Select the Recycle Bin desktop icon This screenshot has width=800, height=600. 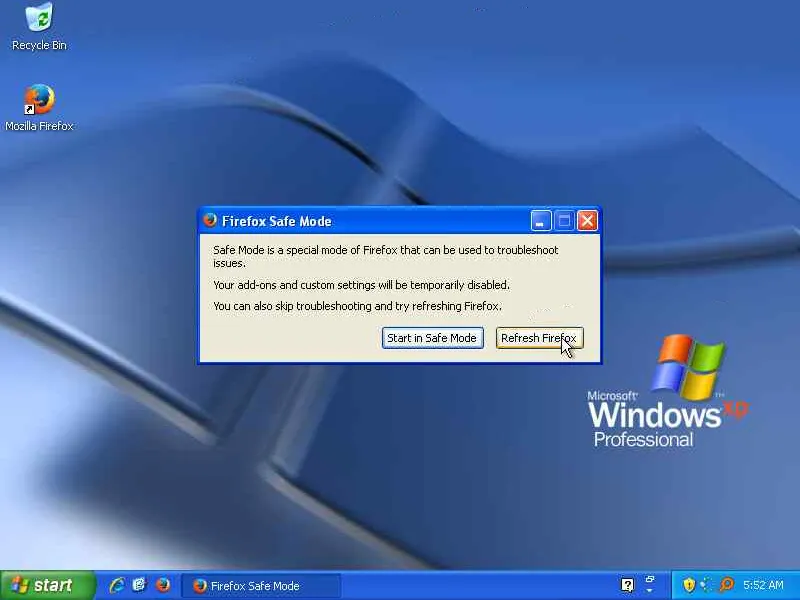pos(39,27)
